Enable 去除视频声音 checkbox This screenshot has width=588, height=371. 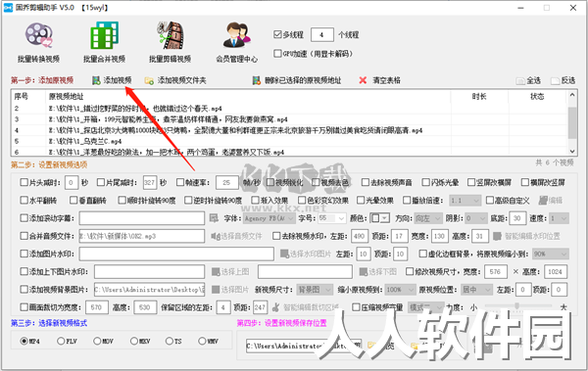pyautogui.click(x=366, y=182)
